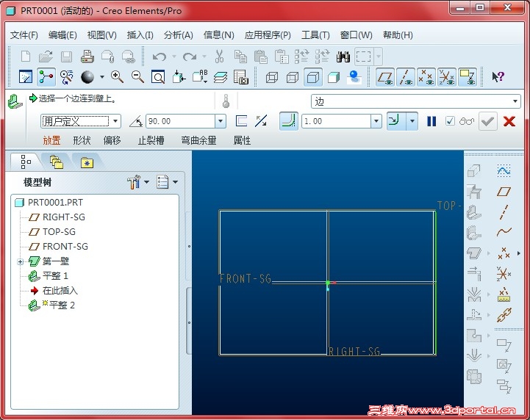Open the model tree show dropdown arrow

coord(176,182)
